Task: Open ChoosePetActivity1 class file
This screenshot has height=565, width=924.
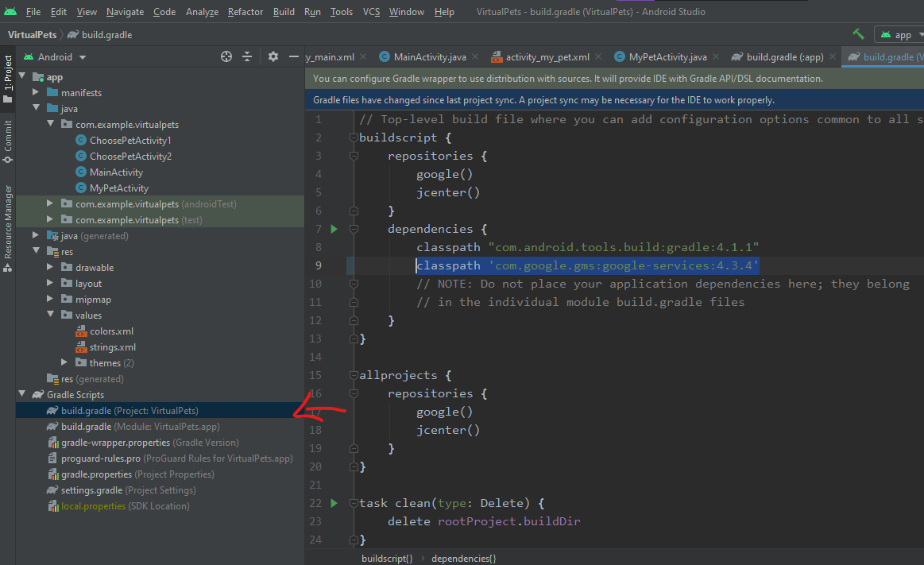Action: (130, 141)
